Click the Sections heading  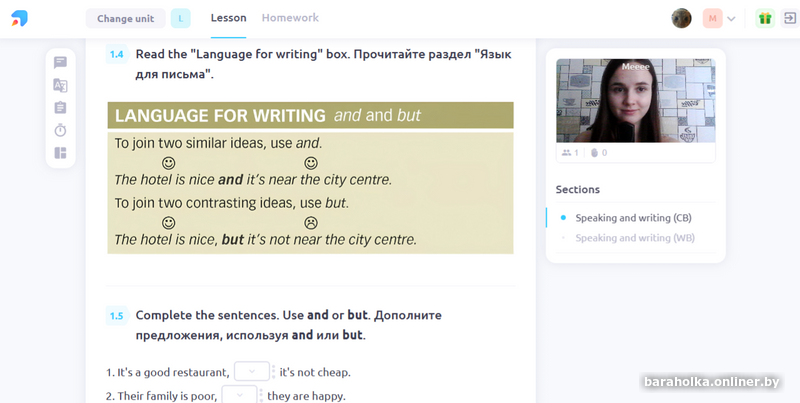[578, 189]
